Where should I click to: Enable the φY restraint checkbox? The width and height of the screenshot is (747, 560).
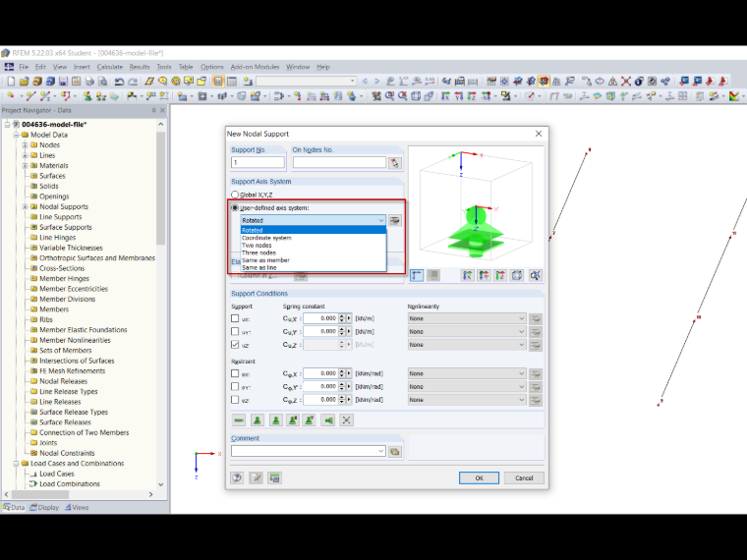[x=235, y=387]
